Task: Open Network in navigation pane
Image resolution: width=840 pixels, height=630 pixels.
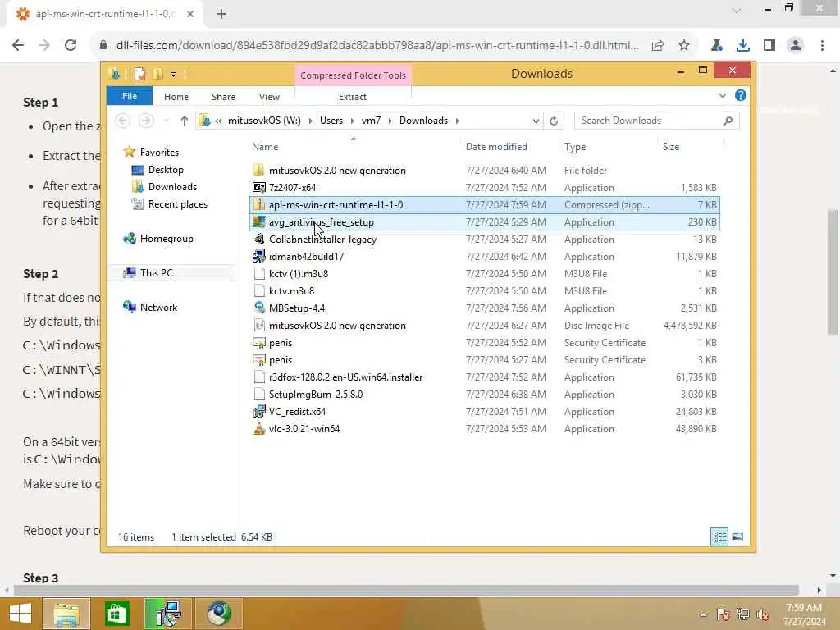Action: point(158,307)
